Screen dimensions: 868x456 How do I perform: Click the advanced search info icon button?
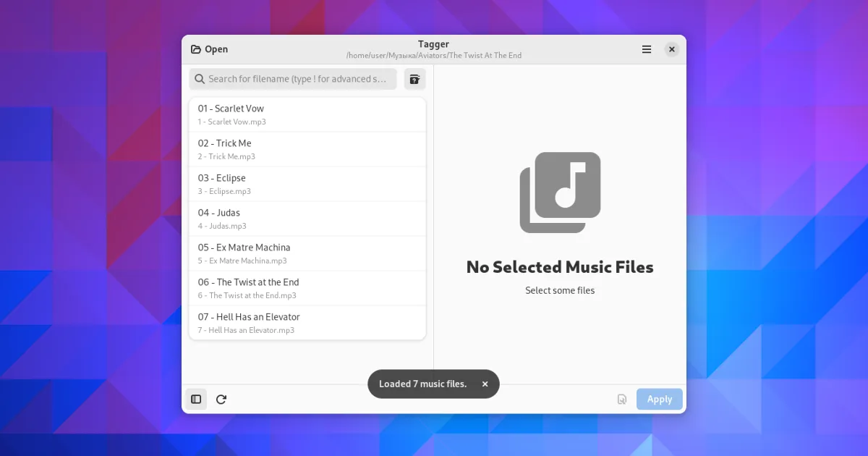(414, 79)
